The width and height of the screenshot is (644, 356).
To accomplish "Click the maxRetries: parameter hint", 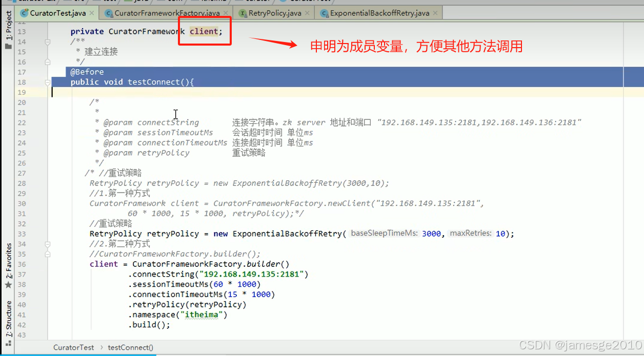I will coord(471,234).
